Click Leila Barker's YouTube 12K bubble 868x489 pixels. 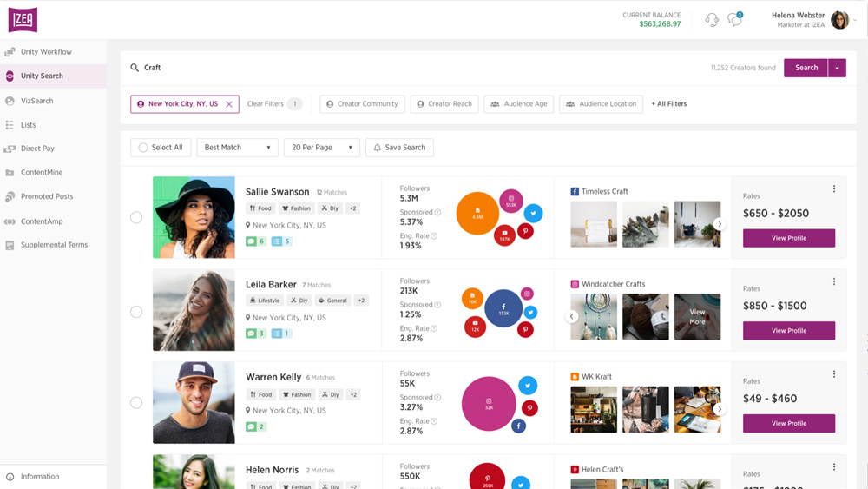coord(475,327)
